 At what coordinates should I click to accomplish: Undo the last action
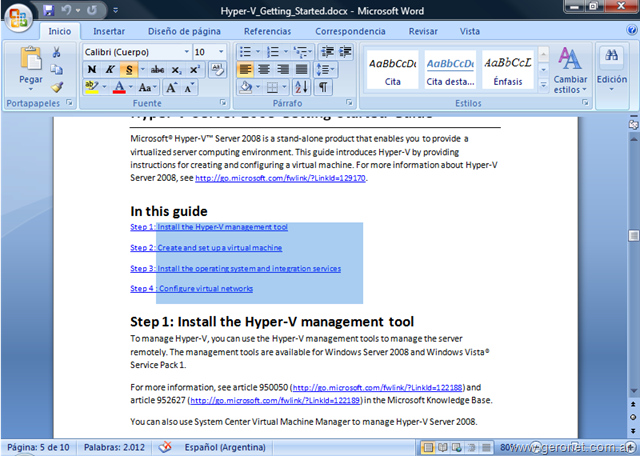pyautogui.click(x=67, y=10)
